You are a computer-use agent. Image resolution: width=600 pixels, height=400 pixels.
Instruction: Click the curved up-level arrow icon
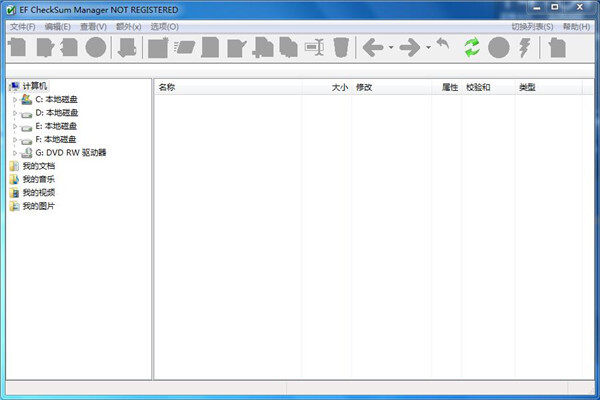[x=443, y=43]
